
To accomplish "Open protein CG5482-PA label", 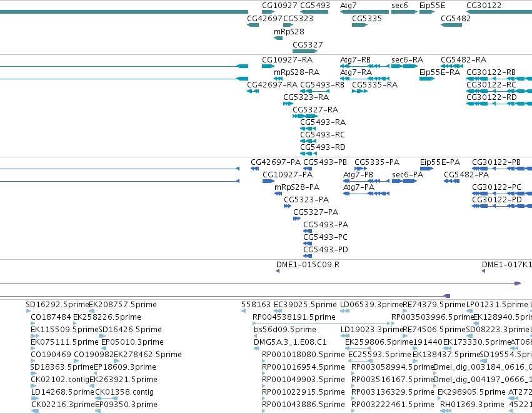I will (466, 175).
